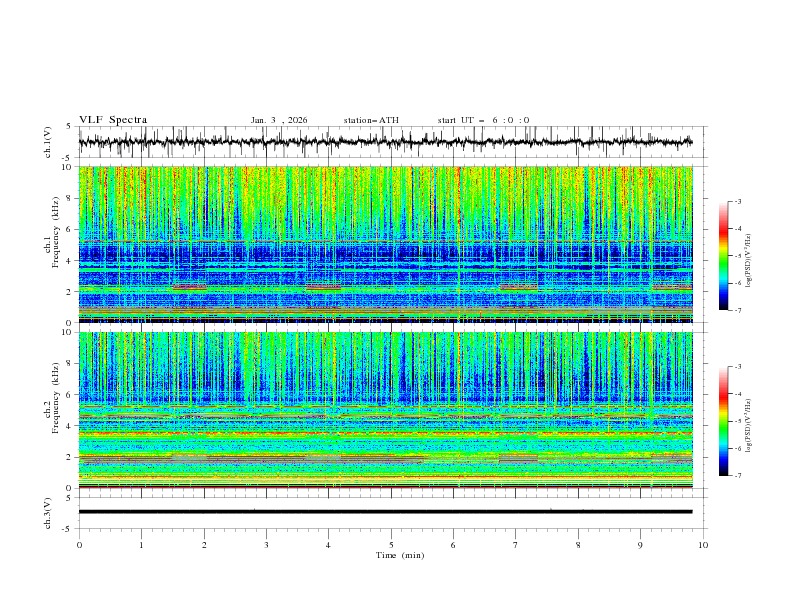Click the 'Time (min)' axis label
The width and height of the screenshot is (792, 612).
(x=400, y=555)
